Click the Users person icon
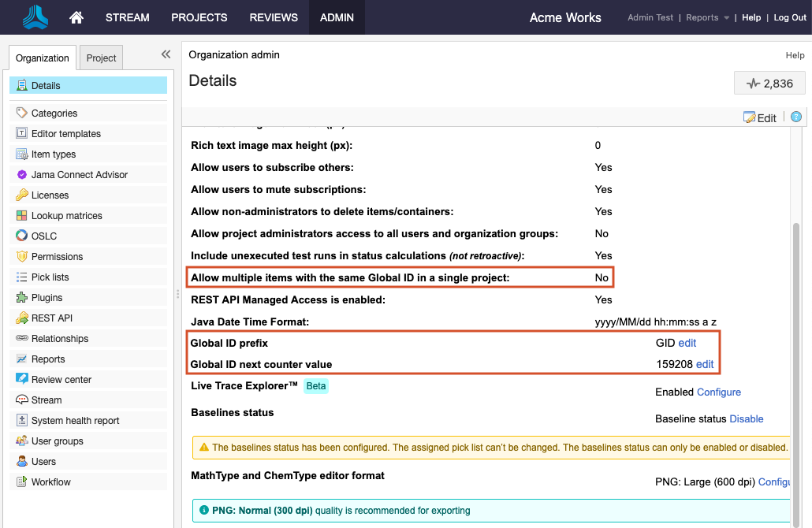812x528 pixels. 22,461
